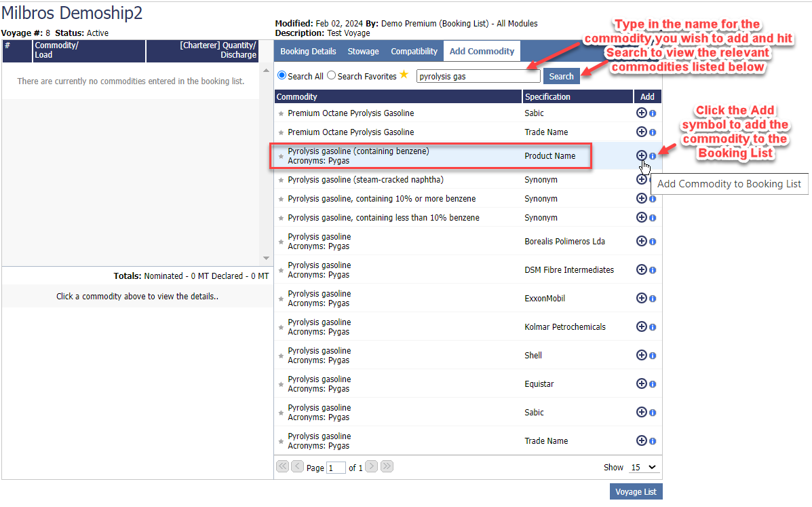Open info for Equistar Pyrolysis gasoline
Viewport: 812px width, 507px height.
click(653, 384)
